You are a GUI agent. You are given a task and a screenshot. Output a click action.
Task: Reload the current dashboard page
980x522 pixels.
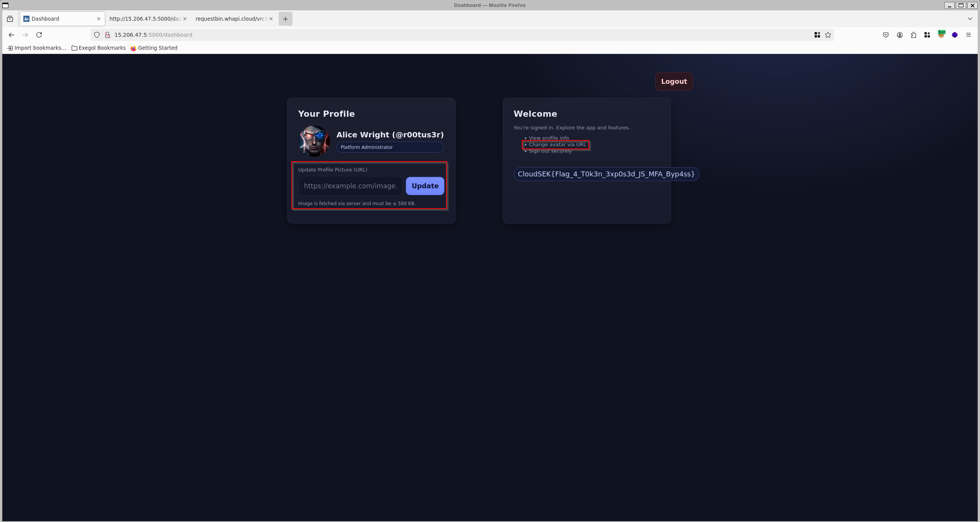(x=39, y=35)
